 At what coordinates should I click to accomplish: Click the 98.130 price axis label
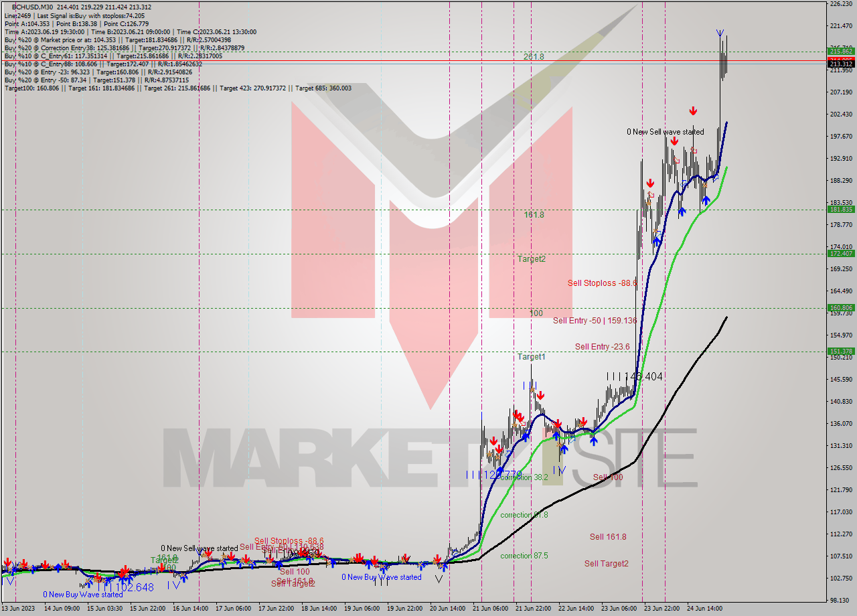pos(841,600)
